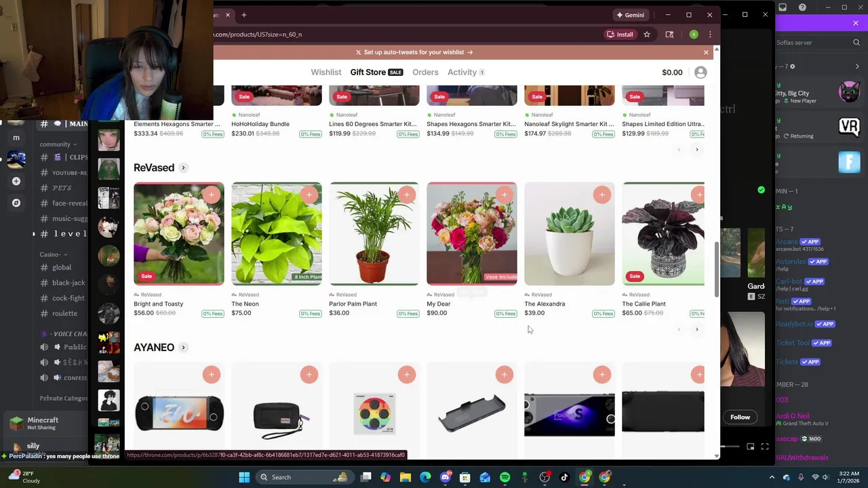Image resolution: width=868 pixels, height=488 pixels.
Task: Show hidden system tray icons
Action: tap(772, 477)
